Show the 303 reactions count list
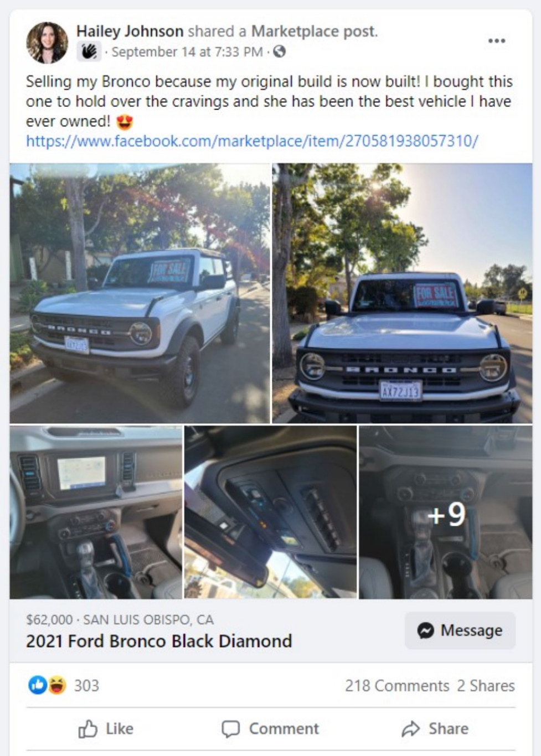541x756 pixels. [86, 686]
